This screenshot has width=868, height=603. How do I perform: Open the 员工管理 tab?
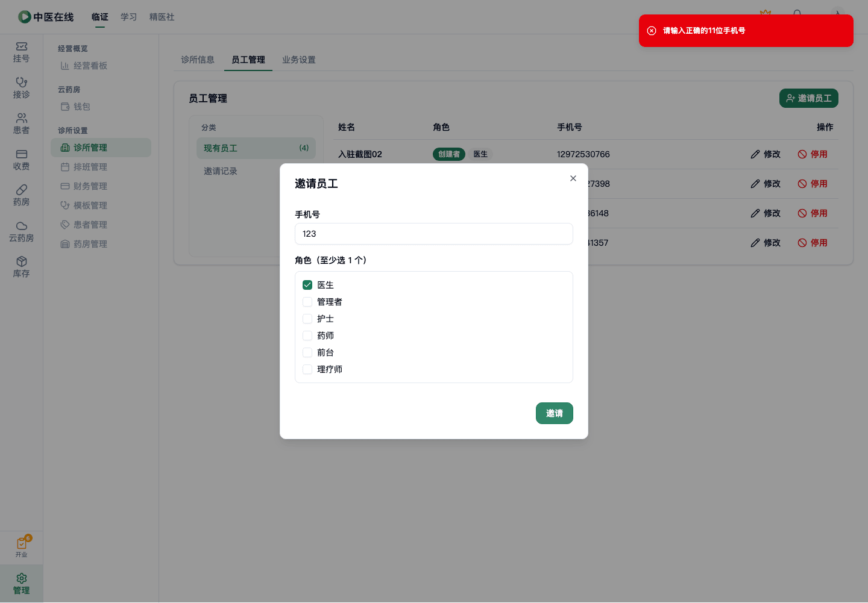[248, 60]
